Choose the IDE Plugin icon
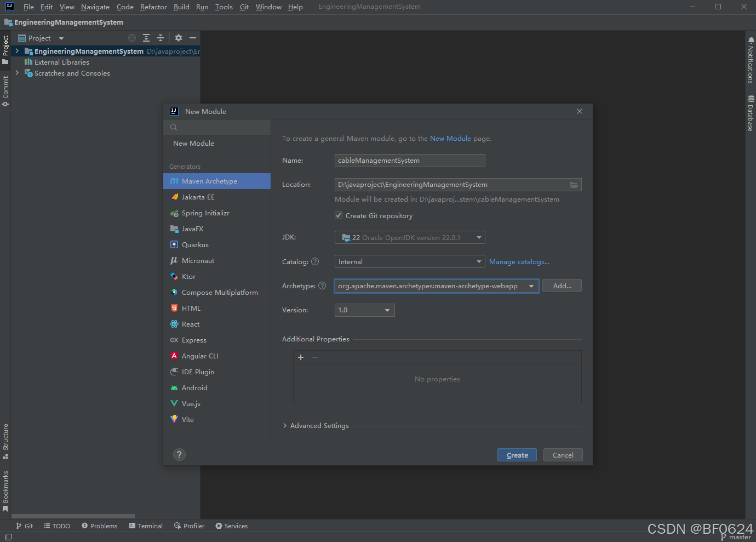The width and height of the screenshot is (756, 542). [x=174, y=372]
